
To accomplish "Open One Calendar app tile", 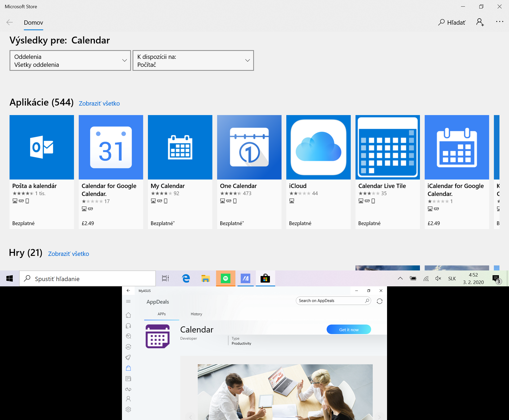I will pos(249,172).
